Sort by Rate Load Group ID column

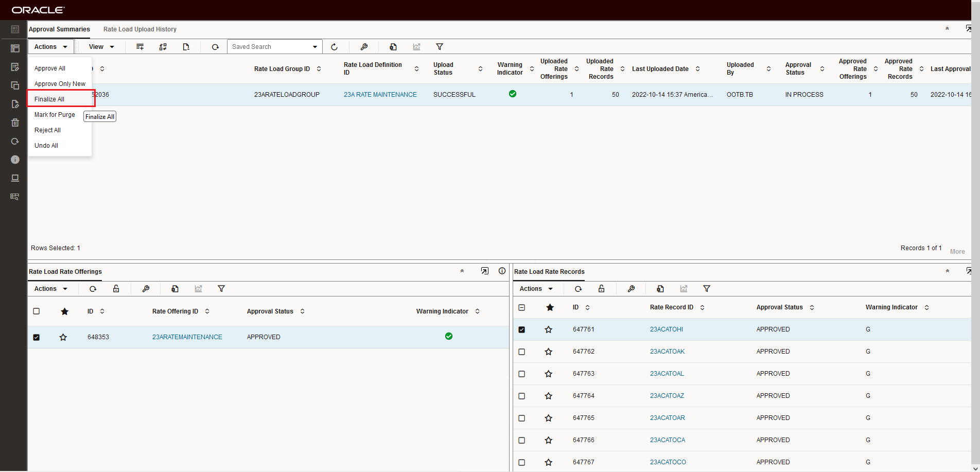pyautogui.click(x=319, y=69)
